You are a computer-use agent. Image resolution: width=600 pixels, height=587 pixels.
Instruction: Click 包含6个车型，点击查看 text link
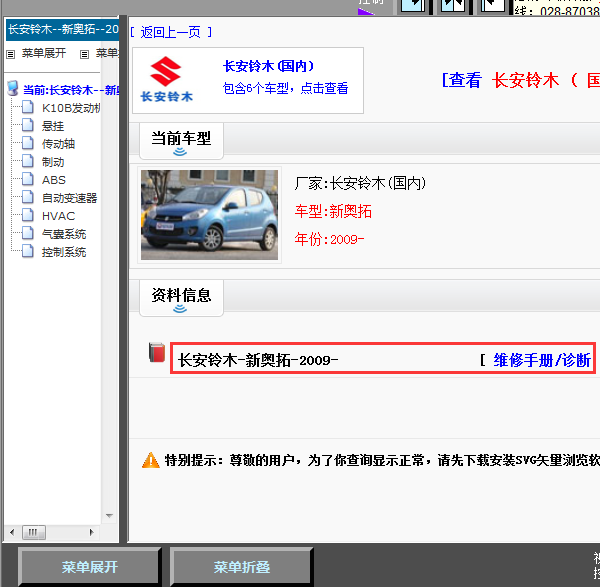coord(285,88)
